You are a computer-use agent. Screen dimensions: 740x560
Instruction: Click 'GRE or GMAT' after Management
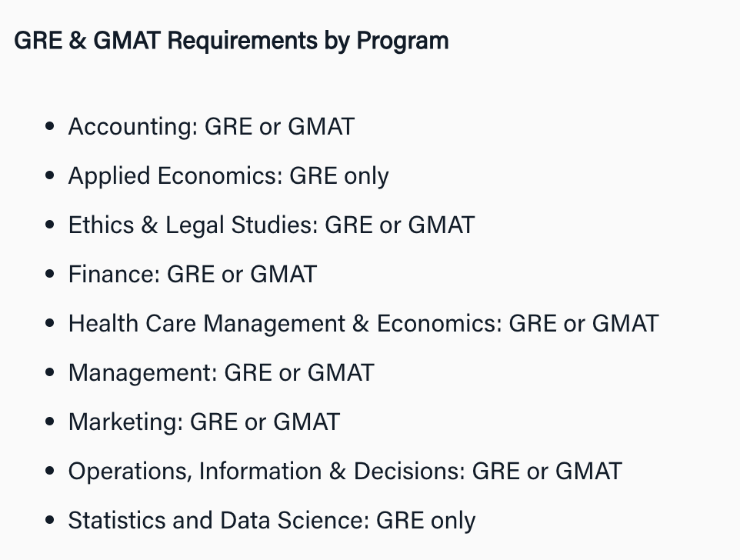coord(298,372)
